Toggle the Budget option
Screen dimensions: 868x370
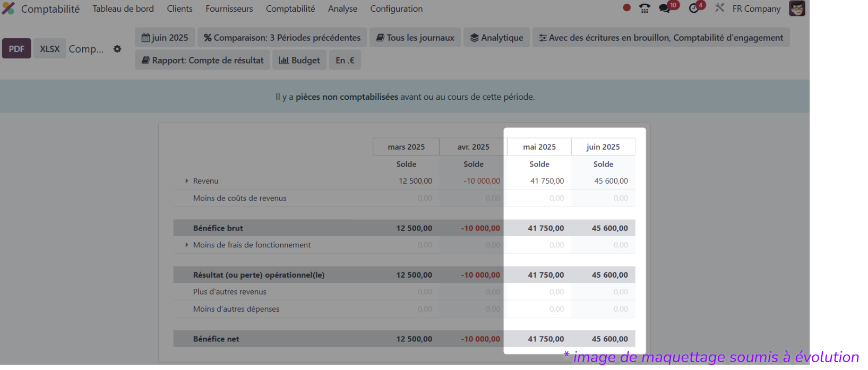(x=299, y=60)
